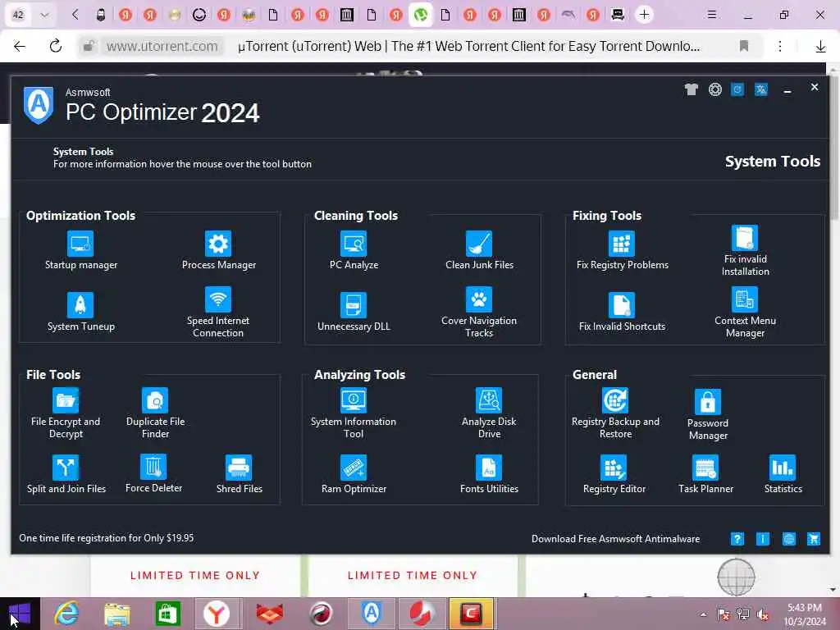Open File Explorer from taskbar

pos(116,614)
